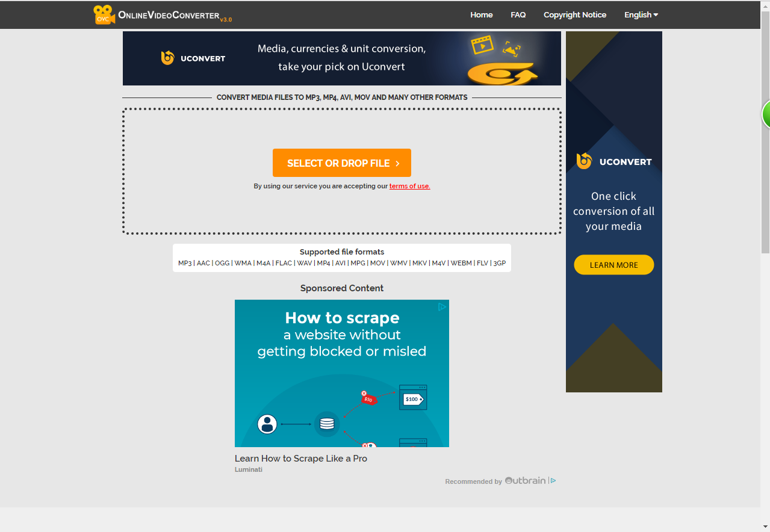Click the Uconvert logo in top banner
This screenshot has width=770, height=532.
(193, 58)
